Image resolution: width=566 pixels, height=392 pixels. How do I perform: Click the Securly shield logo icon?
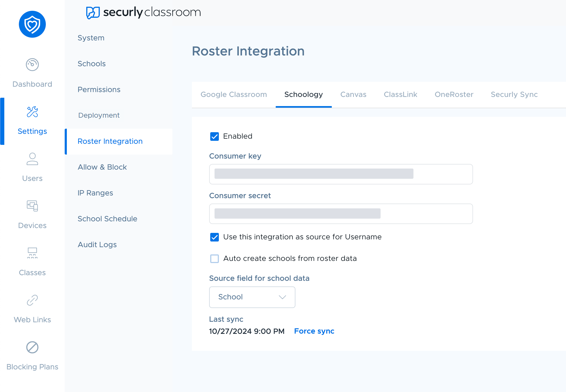(32, 24)
